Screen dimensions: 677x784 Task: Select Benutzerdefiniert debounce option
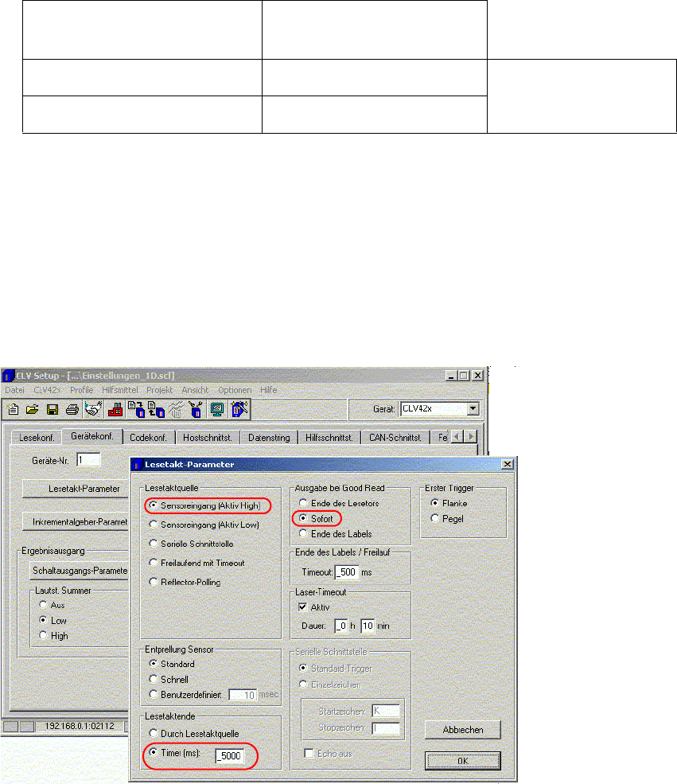(x=154, y=694)
